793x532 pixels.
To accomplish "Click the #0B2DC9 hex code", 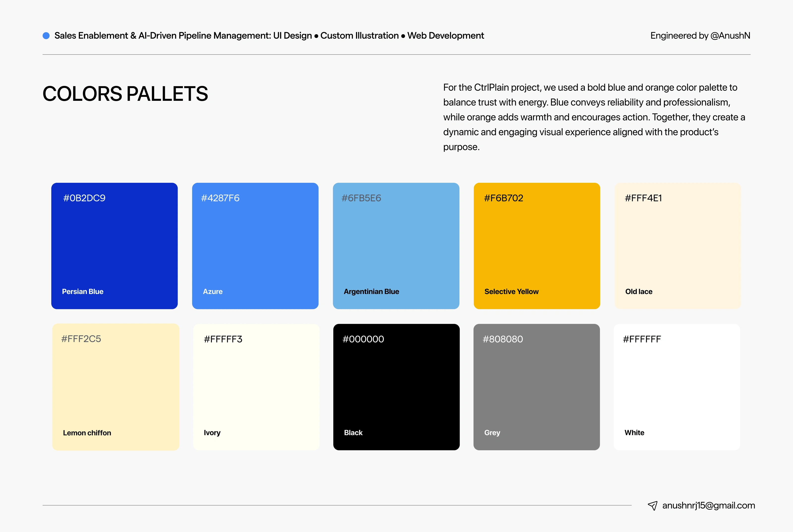I will click(85, 198).
